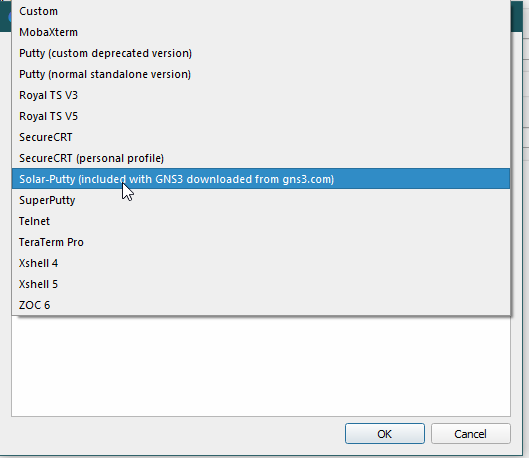Select Telnet from the list
This screenshot has width=529, height=458.
pos(261,221)
